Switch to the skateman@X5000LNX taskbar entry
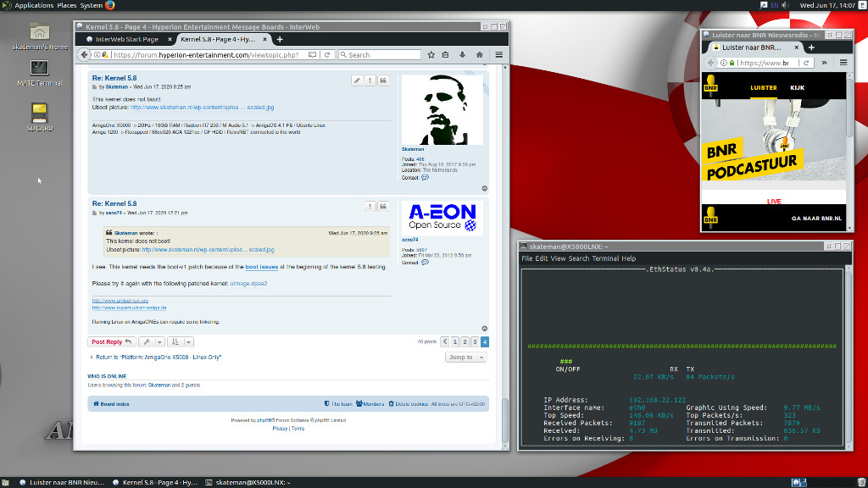The height and width of the screenshot is (488, 868). 248,482
